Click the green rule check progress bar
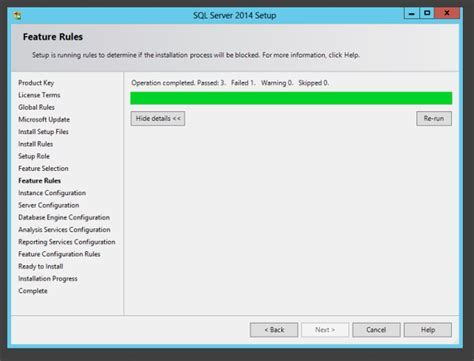This screenshot has width=474, height=361. pos(291,98)
